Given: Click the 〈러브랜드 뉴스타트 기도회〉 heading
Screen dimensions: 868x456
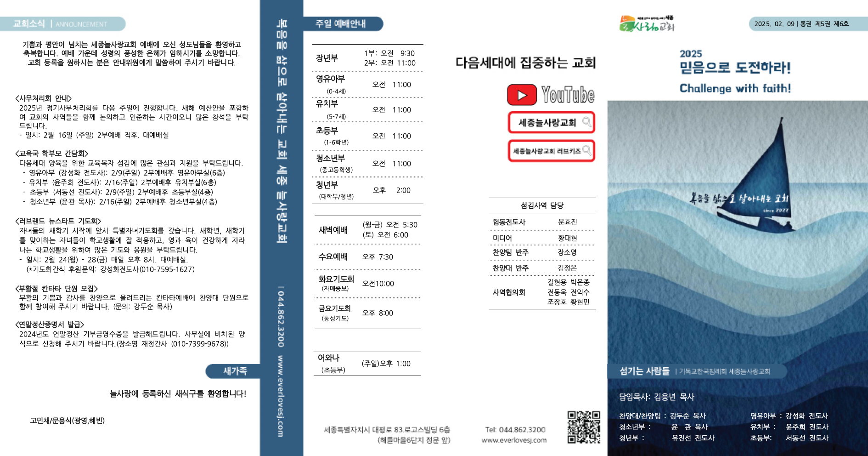Looking at the screenshot, I should [58, 221].
